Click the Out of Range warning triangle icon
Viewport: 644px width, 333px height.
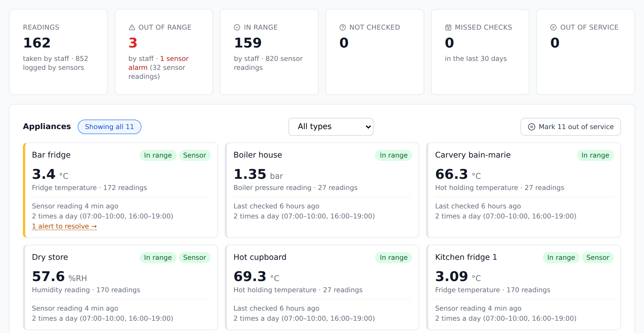pyautogui.click(x=132, y=27)
